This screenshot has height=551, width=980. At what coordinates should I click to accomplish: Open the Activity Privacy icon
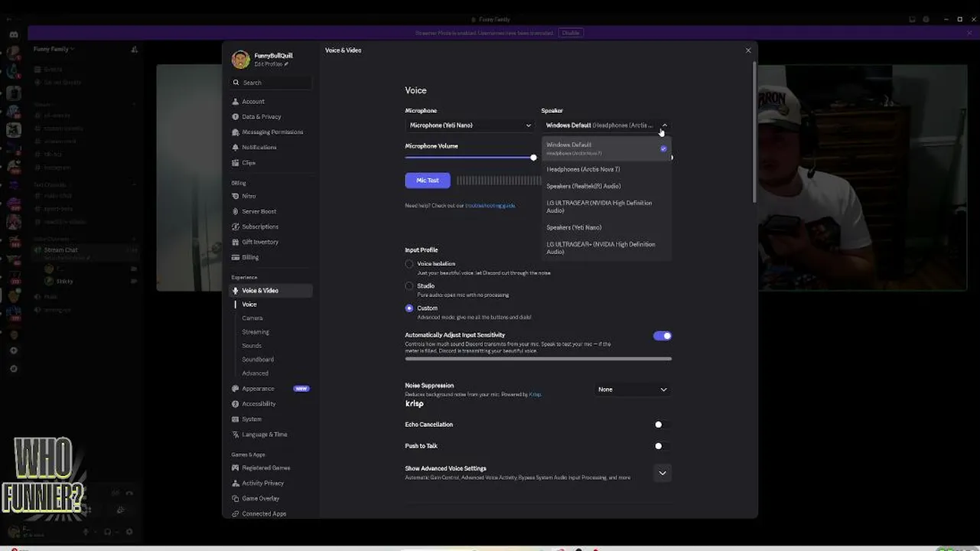236,484
